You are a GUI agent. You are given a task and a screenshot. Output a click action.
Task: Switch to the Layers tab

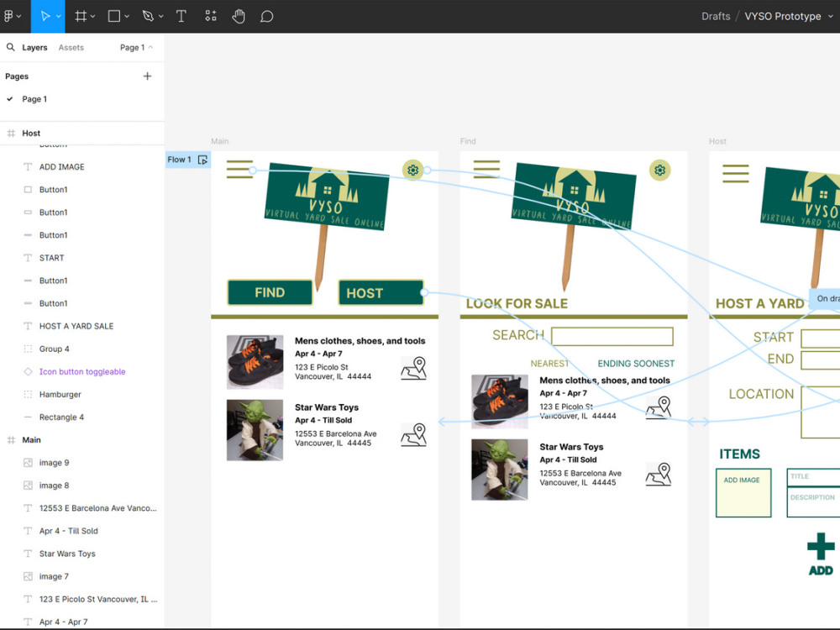pyautogui.click(x=34, y=47)
